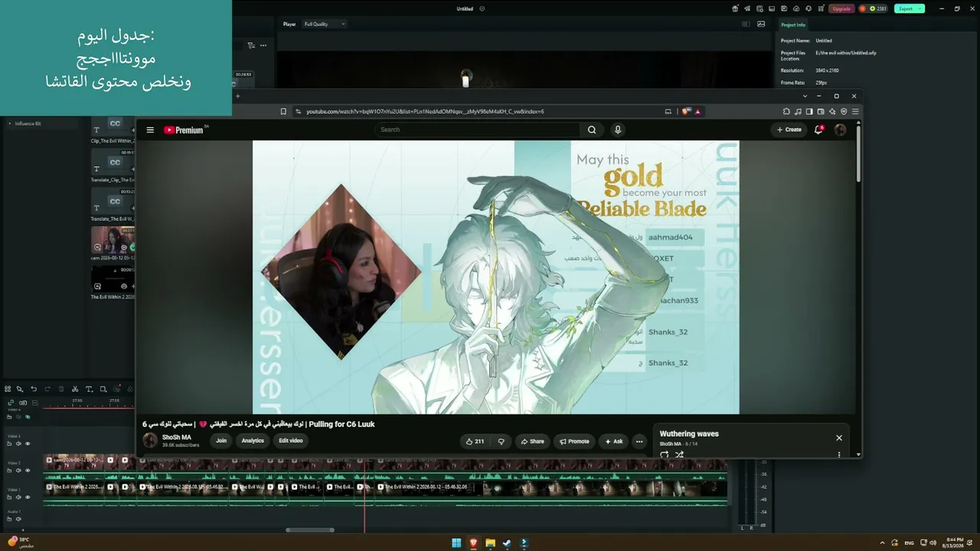The width and height of the screenshot is (980, 551).
Task: Mute the Audio 1 track
Action: coord(18,520)
